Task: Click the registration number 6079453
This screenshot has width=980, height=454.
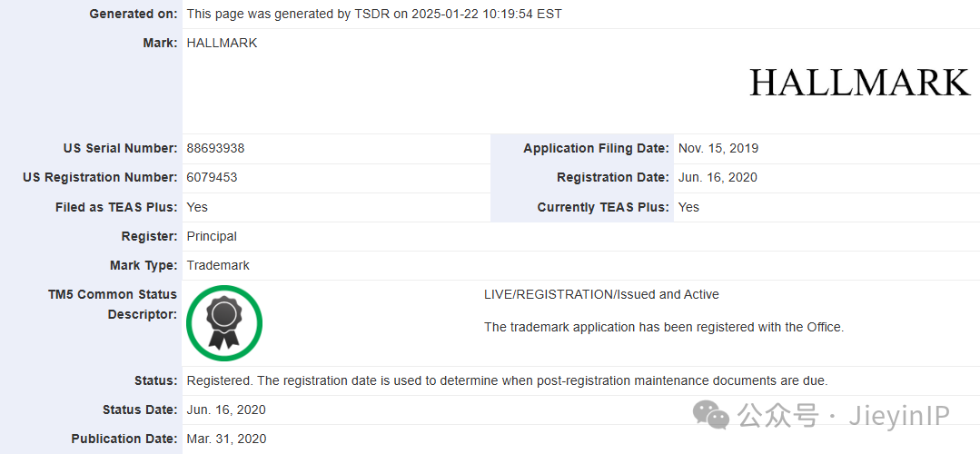Action: point(212,177)
